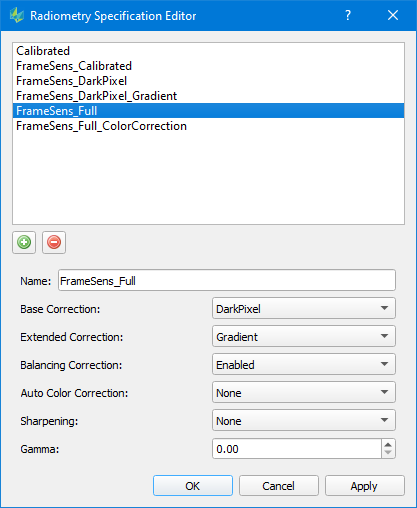Click the Gamma value field
417x508 pixels.
click(x=297, y=449)
